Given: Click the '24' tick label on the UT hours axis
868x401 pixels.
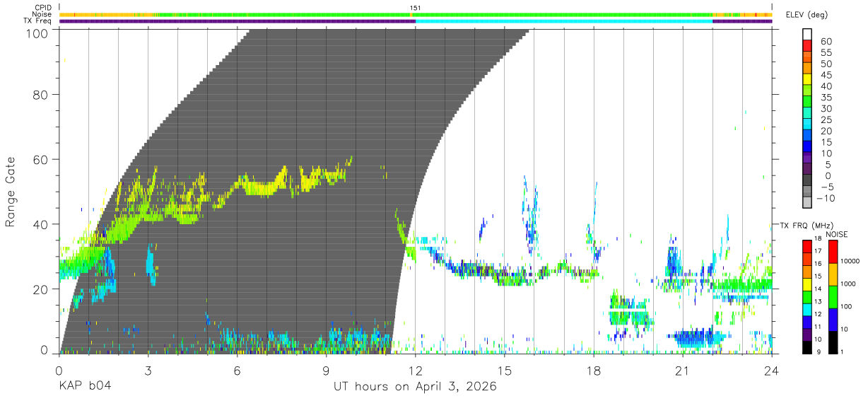Looking at the screenshot, I should click(772, 371).
